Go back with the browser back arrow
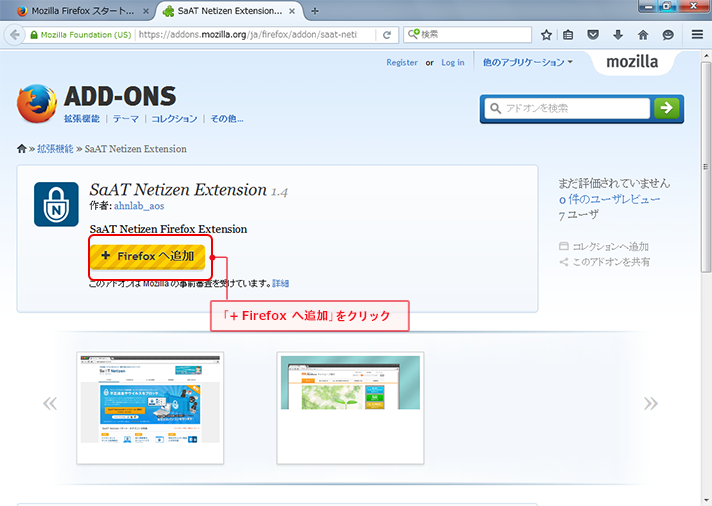Screen dimensions: 712x506 tap(15, 35)
